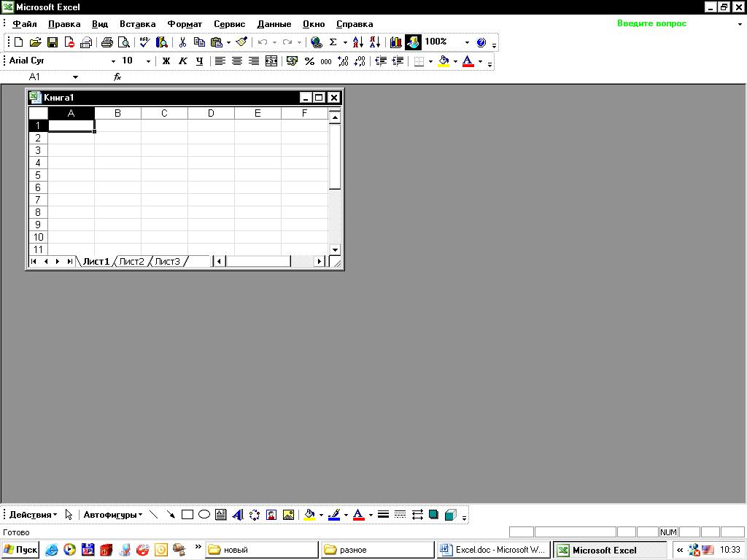This screenshot has width=747, height=560.
Task: Sort ascending with the A-Z icon
Action: [x=357, y=42]
